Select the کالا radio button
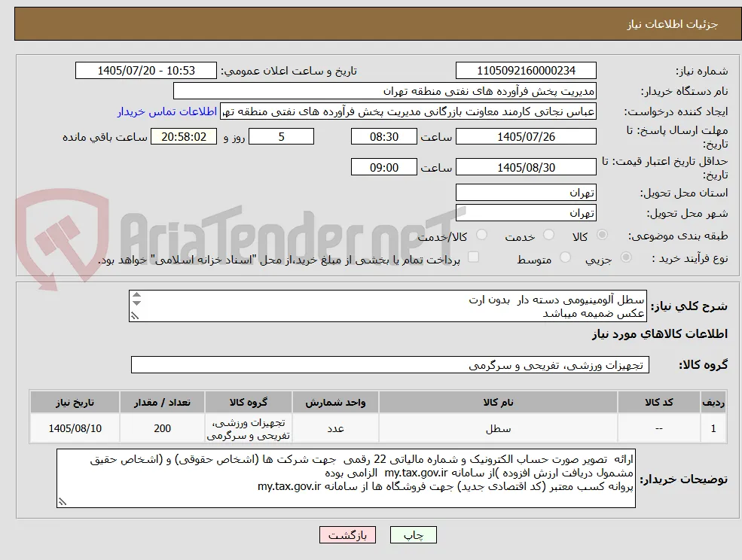Image resolution: width=742 pixels, height=560 pixels. point(603,235)
